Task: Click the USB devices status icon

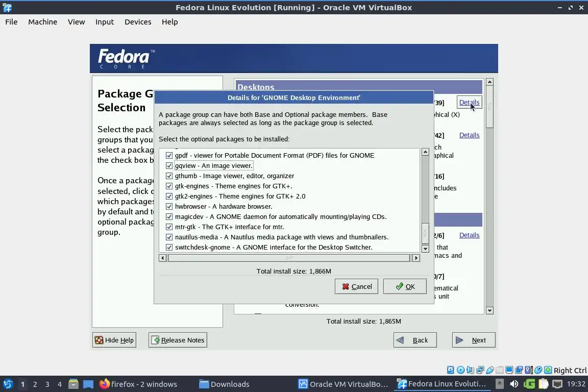Action: pos(490,370)
